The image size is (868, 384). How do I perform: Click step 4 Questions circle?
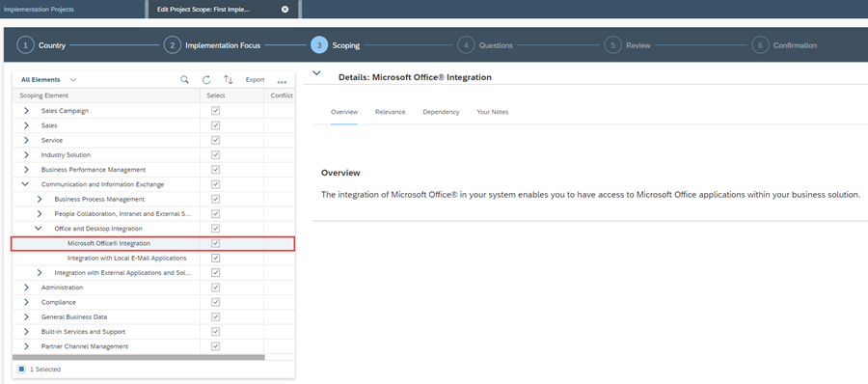tap(466, 45)
